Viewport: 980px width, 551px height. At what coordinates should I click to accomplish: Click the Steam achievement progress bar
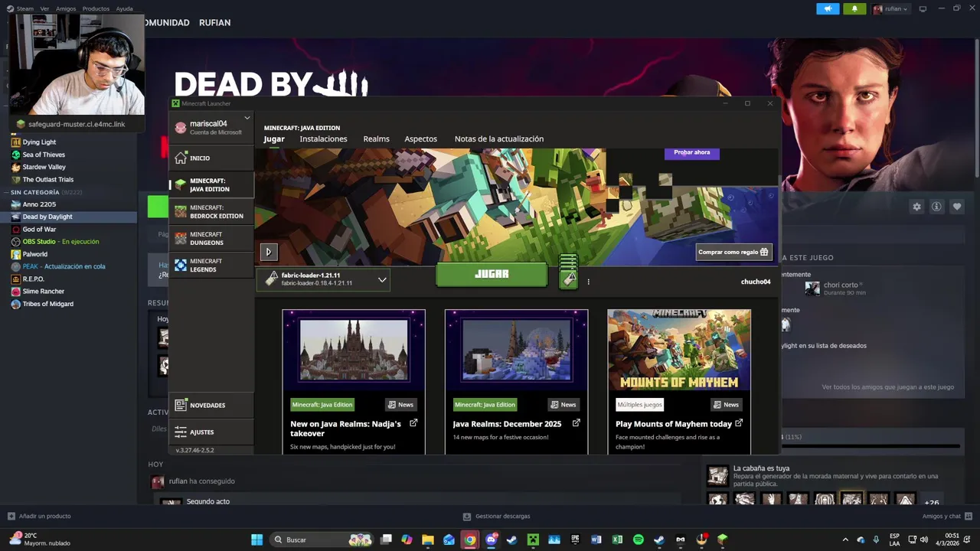point(871,446)
